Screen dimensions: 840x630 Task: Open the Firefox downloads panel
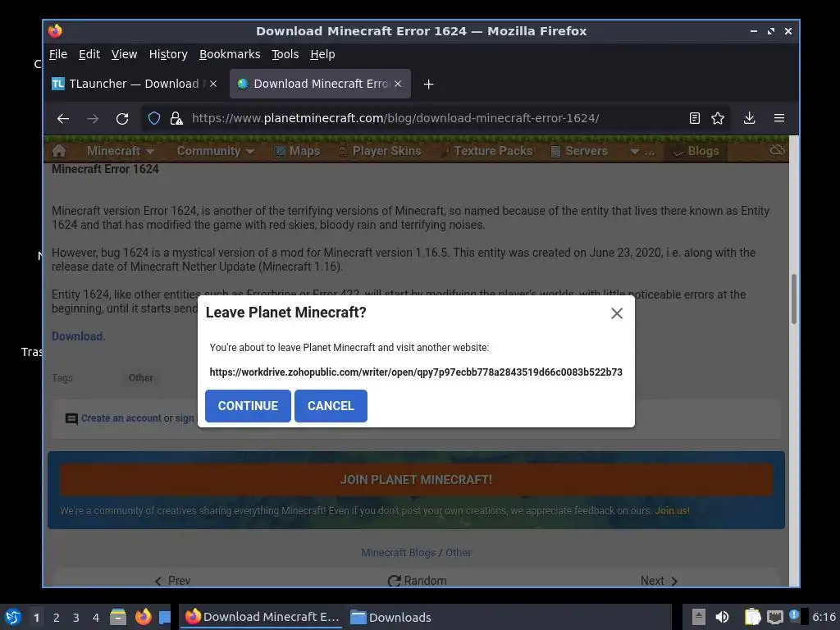click(750, 118)
